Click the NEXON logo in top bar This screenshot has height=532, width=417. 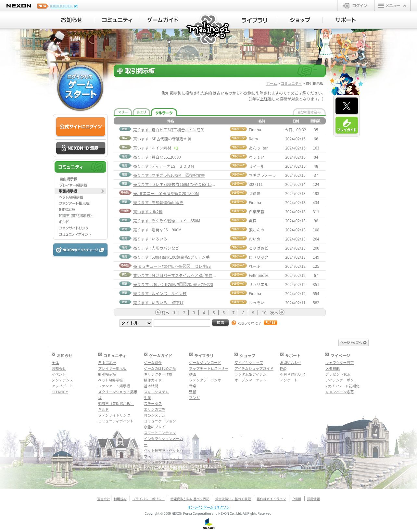pyautogui.click(x=19, y=6)
